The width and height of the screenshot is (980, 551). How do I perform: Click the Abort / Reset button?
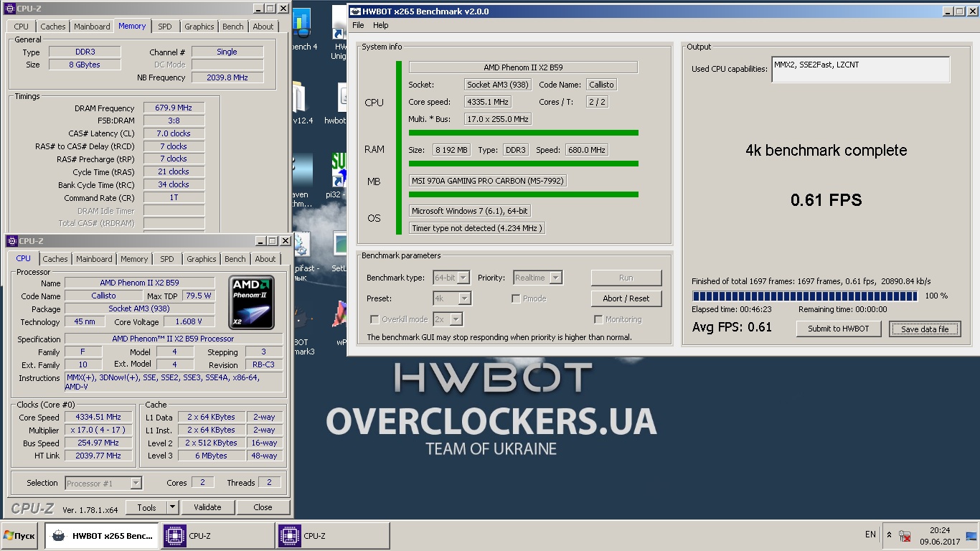[626, 298]
